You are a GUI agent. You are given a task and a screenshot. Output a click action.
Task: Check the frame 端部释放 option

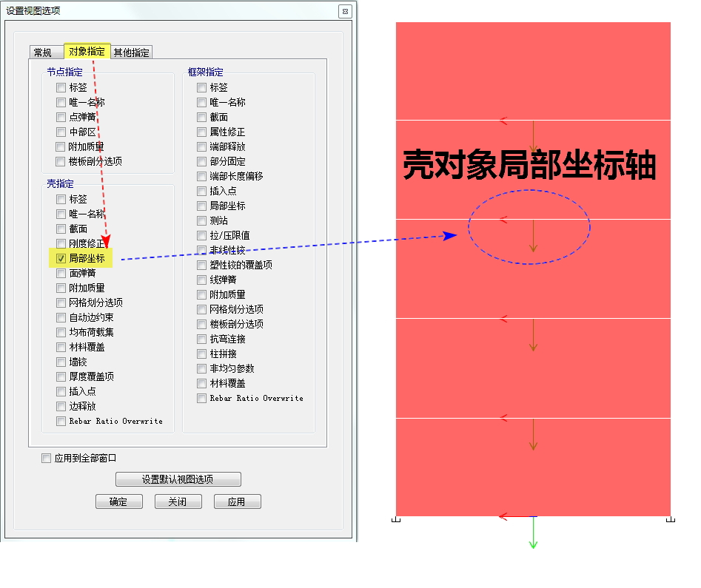tap(202, 146)
